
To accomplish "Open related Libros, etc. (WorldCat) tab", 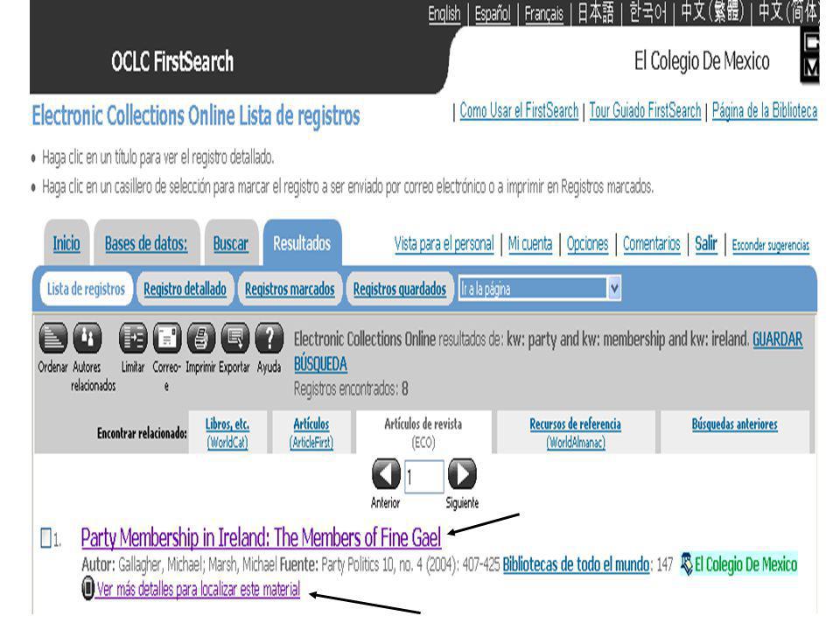I will pos(227,432).
